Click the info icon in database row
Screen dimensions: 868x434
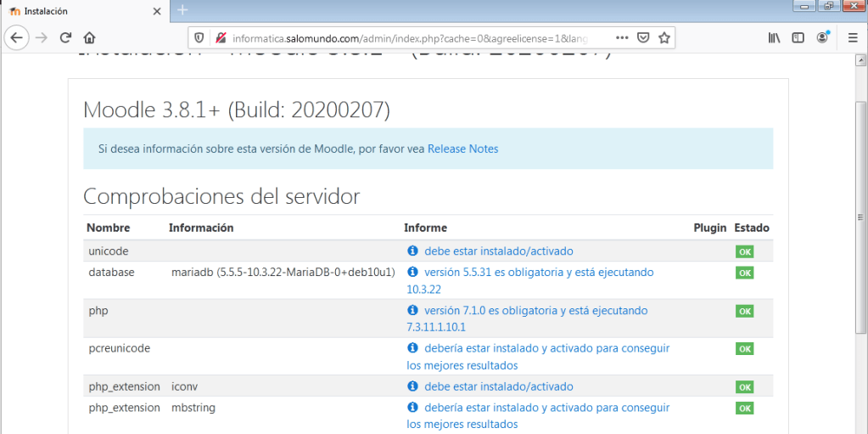click(412, 273)
